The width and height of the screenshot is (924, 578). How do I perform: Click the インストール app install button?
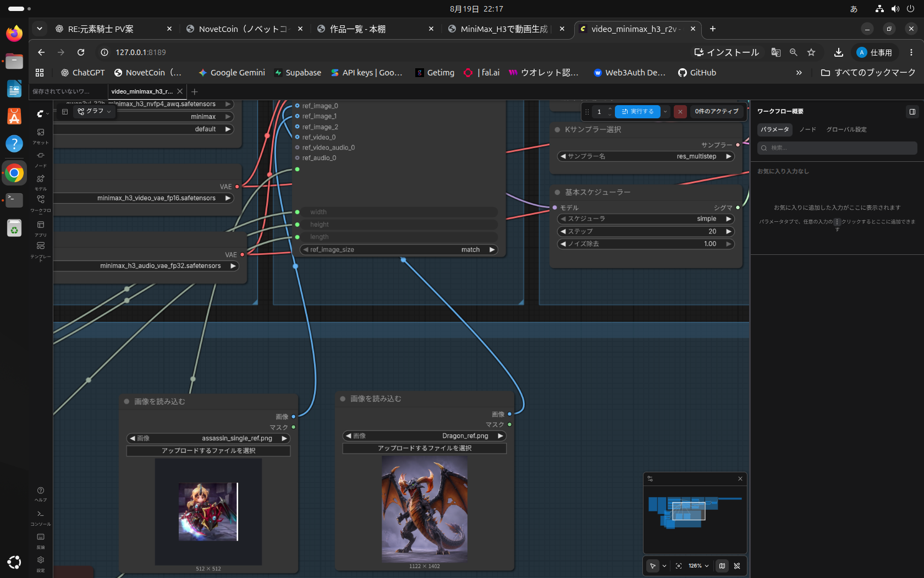pyautogui.click(x=727, y=52)
